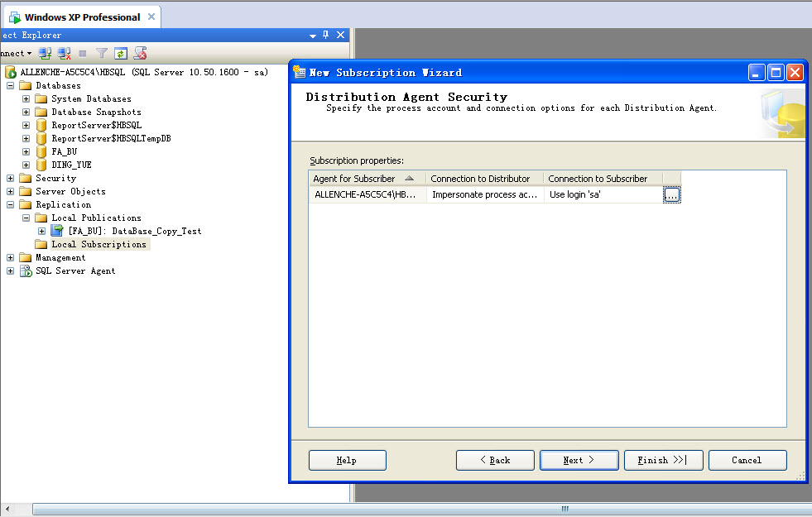Viewport: 812px width, 517px height.
Task: Open the Object Explorer window position dropdown
Action: 312,36
